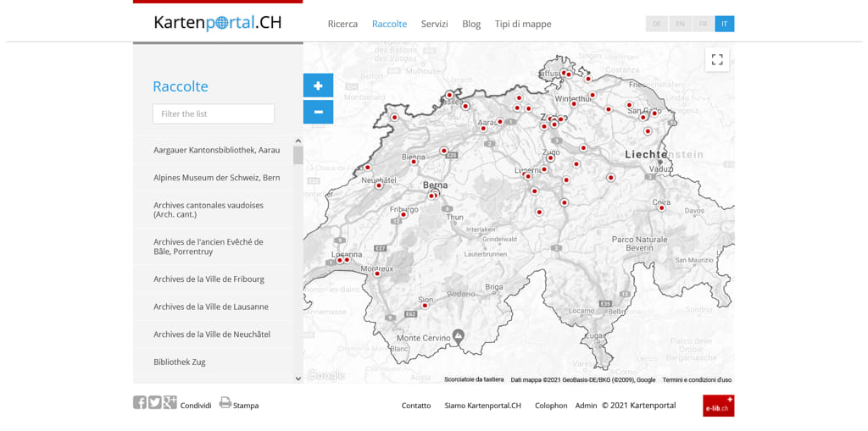Viewport: 868px width, 431px height.
Task: Focus the Filter the list field
Action: click(214, 114)
